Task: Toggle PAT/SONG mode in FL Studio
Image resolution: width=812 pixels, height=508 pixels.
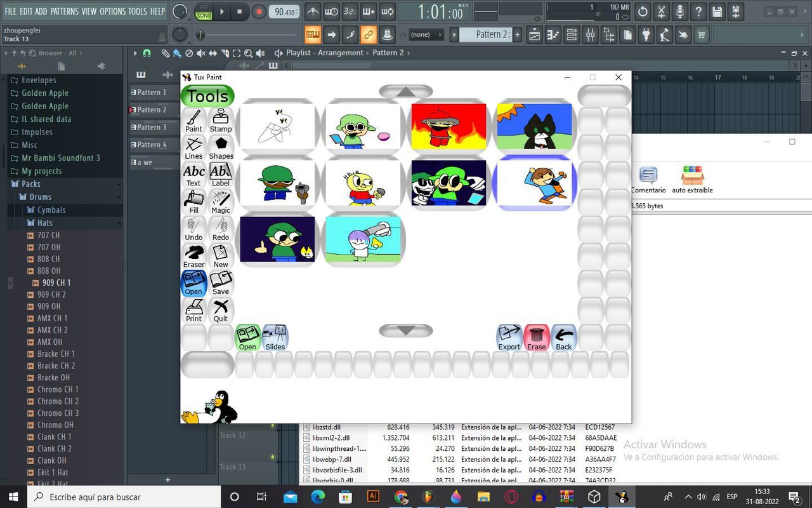Action: click(x=204, y=11)
